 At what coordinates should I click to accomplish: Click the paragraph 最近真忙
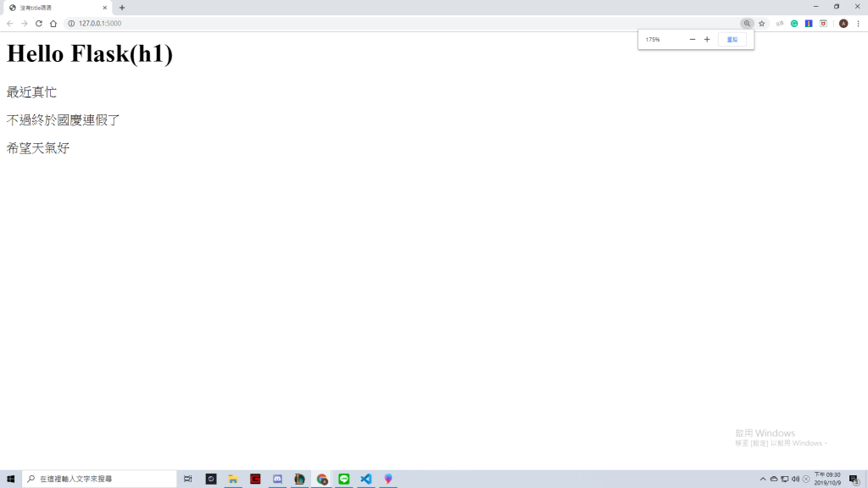click(x=31, y=91)
